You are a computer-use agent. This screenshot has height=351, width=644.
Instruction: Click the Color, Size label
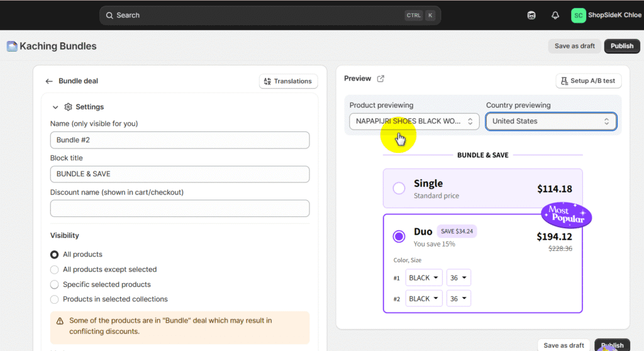coord(407,260)
